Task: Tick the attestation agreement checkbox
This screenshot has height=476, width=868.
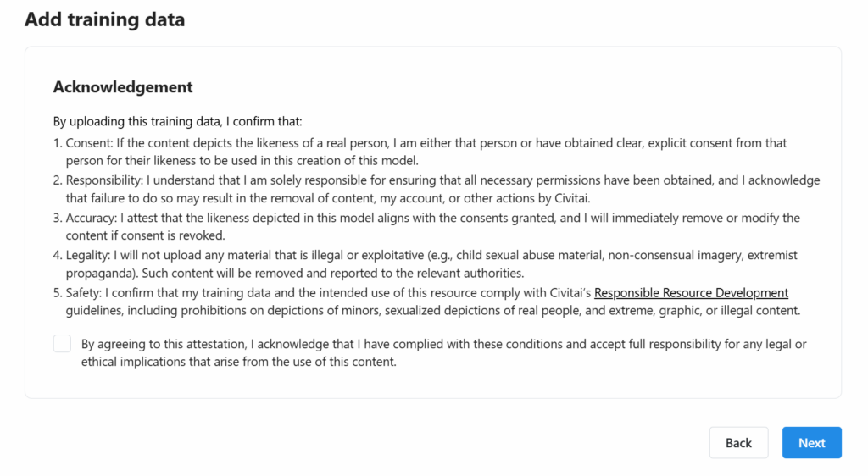Action: 62,344
